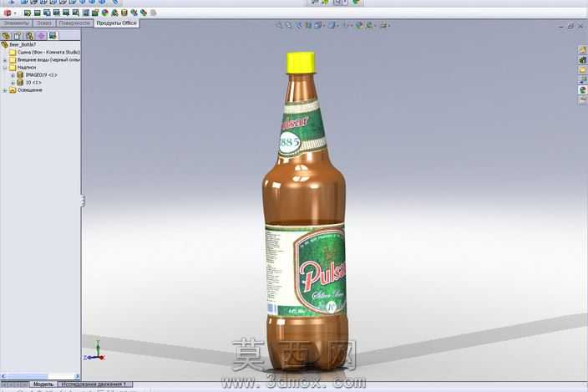Click Zoom to Fit in the view toolbar
Image resolution: width=588 pixels, height=392 pixels.
[x=279, y=26]
